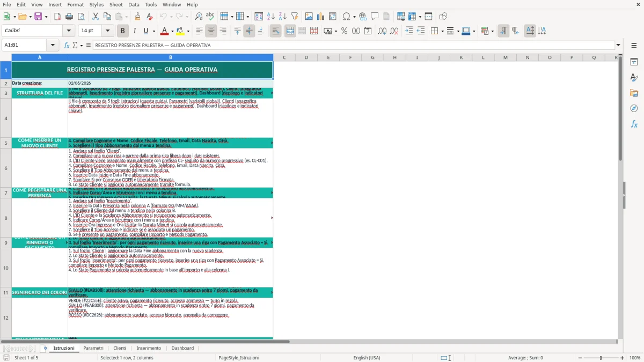Open the Special Character dropdown arrow
The width and height of the screenshot is (644, 362).
click(355, 17)
